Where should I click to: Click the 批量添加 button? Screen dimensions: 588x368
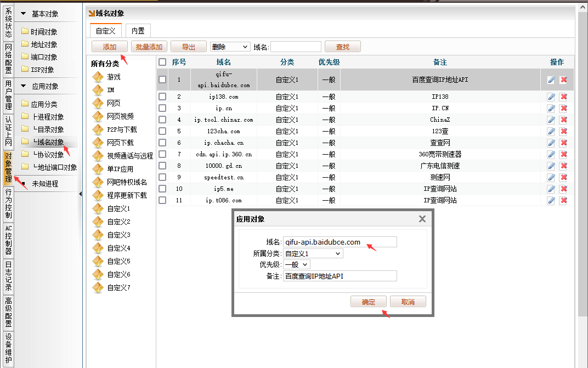149,47
